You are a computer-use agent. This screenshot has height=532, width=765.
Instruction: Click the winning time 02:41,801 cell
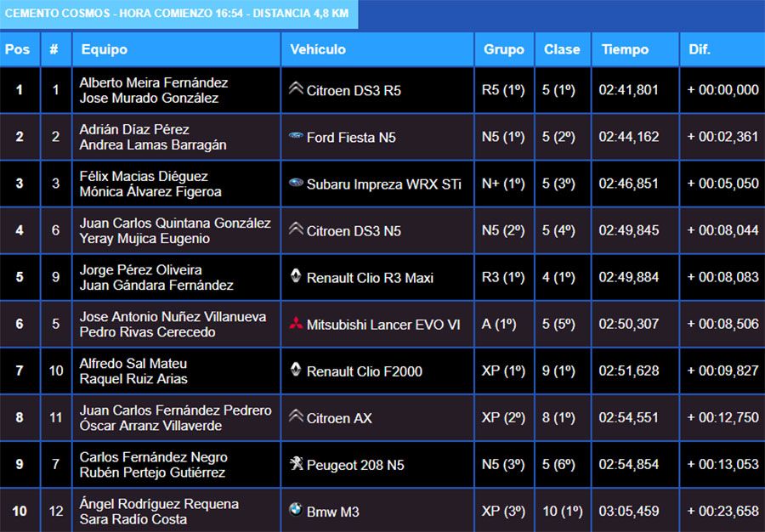tap(628, 90)
